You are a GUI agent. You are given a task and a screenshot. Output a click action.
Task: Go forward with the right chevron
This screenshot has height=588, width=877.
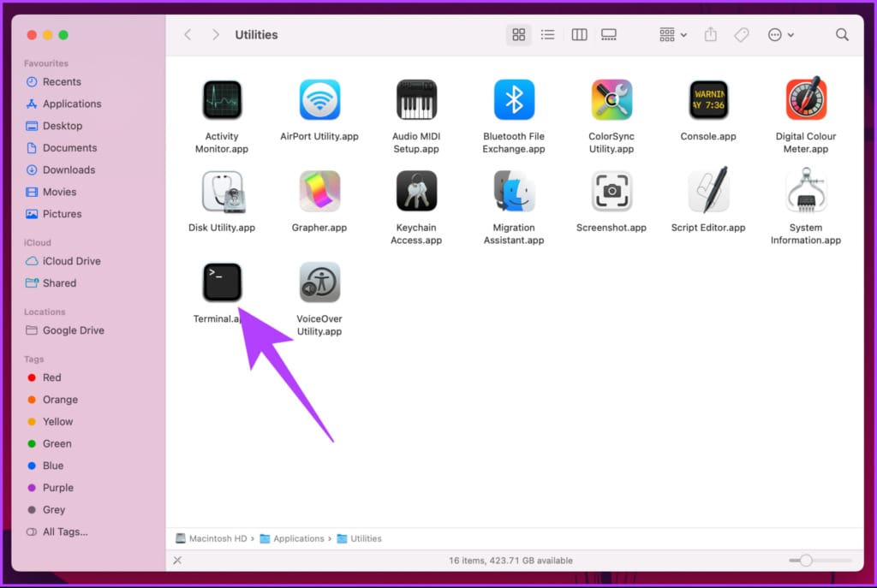point(215,34)
